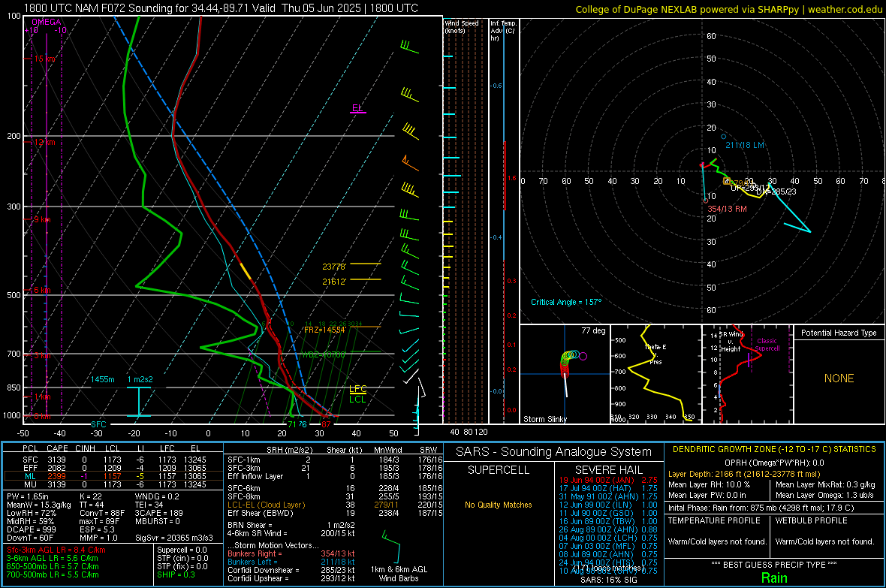The image size is (886, 588).
Task: Click the 'Inf. Temp. Adv' panel header
Action: (503, 31)
